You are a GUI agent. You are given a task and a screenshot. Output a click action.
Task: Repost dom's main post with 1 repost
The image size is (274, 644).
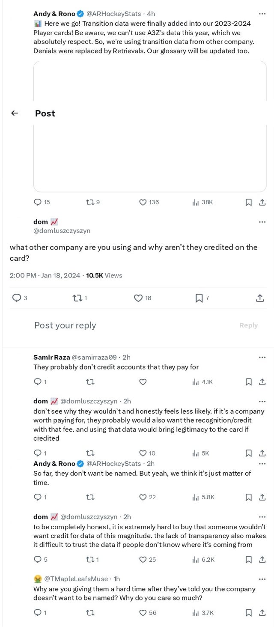[x=77, y=298]
